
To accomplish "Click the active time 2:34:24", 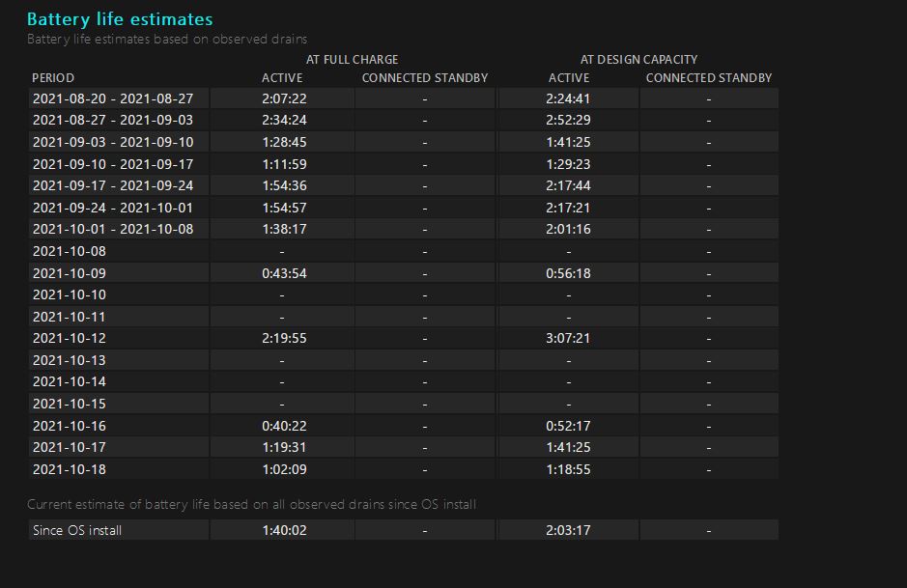I will pos(284,120).
